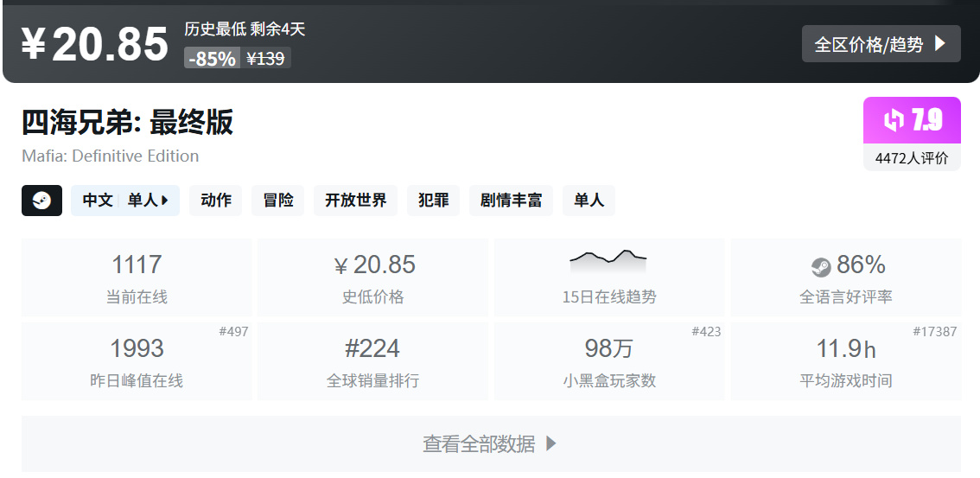Click the Mafia: Definitive Edition subtitle

coord(111,156)
